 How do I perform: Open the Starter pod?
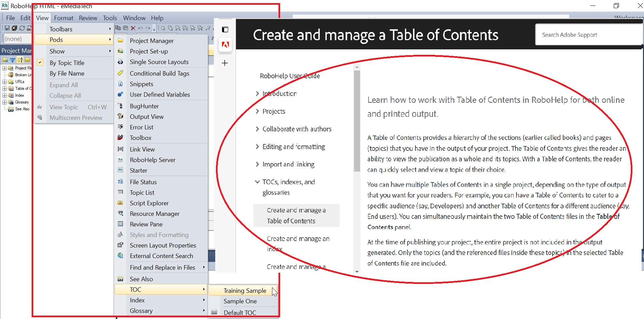(x=161, y=170)
